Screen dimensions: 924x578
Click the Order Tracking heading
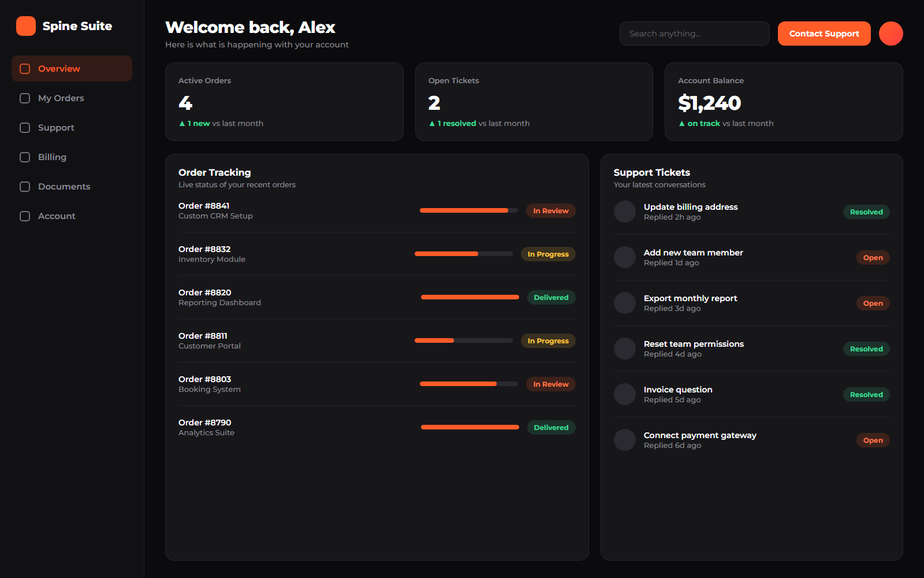[x=215, y=172]
